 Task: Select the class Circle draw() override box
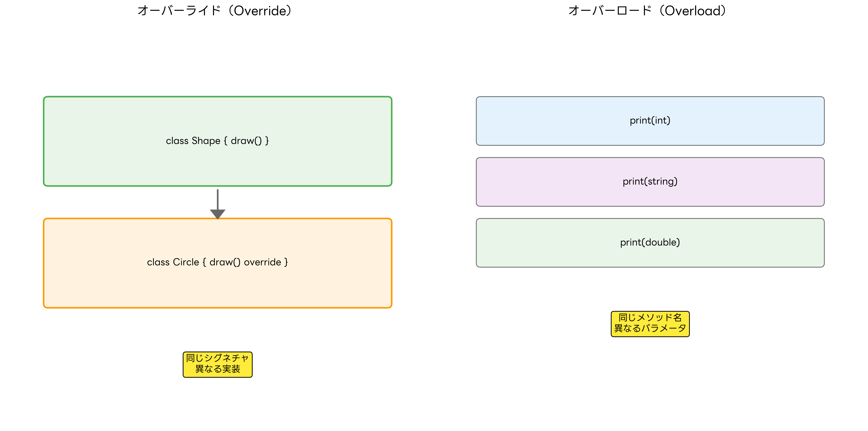(218, 263)
